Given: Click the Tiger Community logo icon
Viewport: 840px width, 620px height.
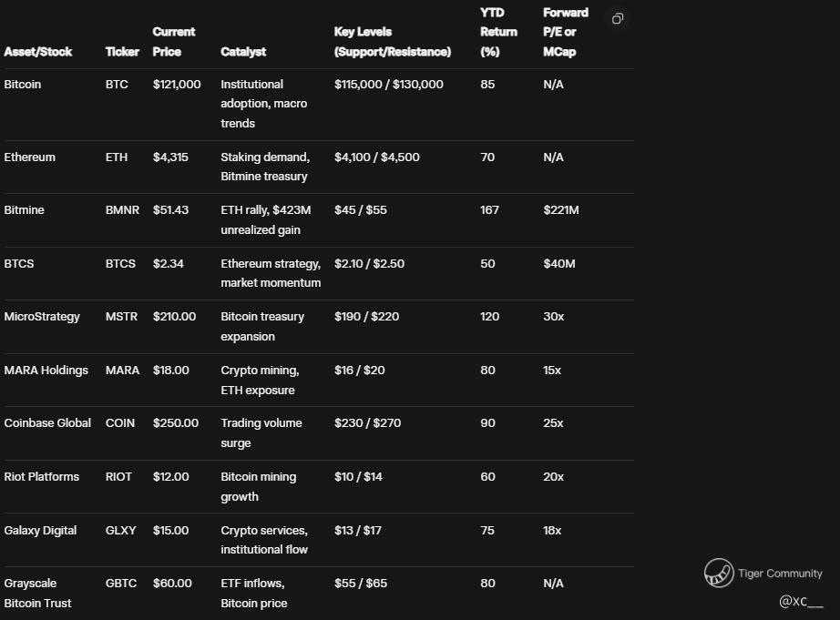Looking at the screenshot, I should click(x=719, y=573).
